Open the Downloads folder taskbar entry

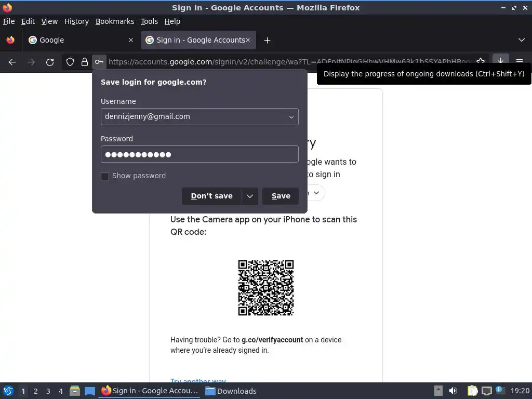[231, 391]
